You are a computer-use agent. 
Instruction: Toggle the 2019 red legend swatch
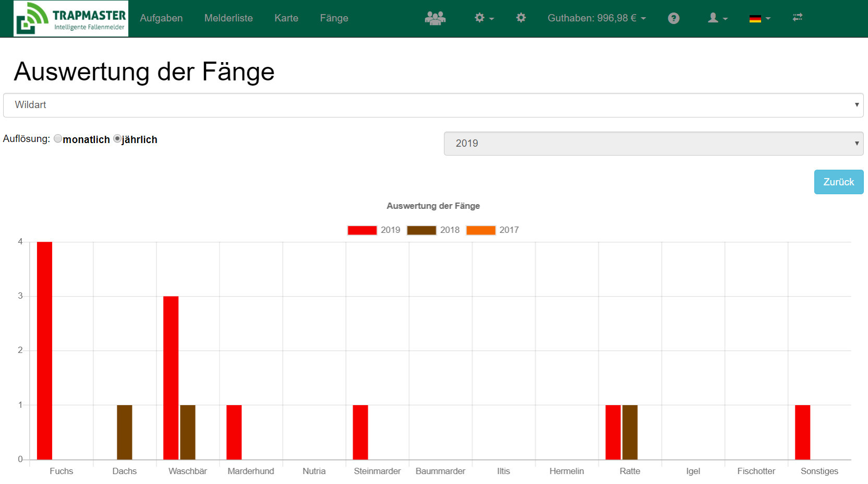tap(362, 230)
